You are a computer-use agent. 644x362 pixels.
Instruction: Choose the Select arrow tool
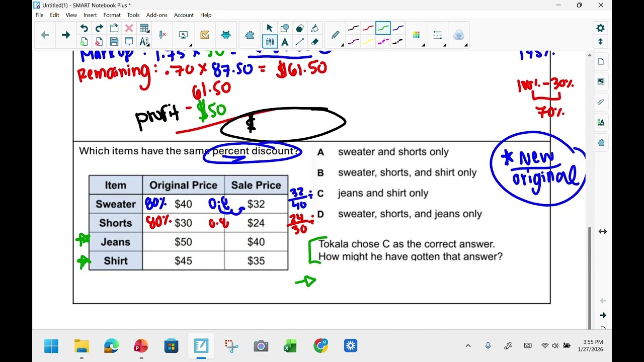click(270, 28)
